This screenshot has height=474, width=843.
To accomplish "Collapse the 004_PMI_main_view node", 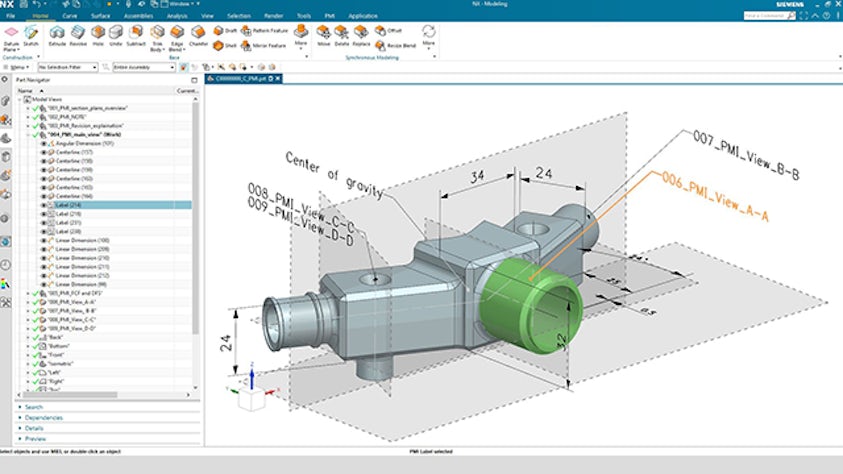I will pos(28,134).
